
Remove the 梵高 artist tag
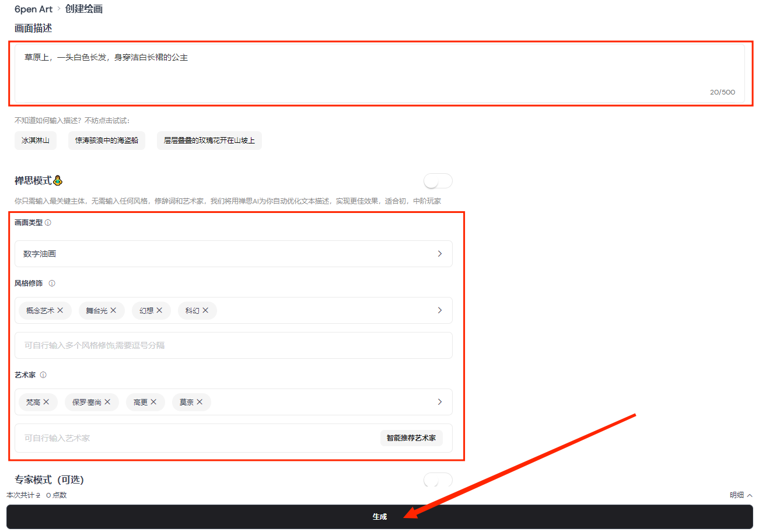[46, 402]
